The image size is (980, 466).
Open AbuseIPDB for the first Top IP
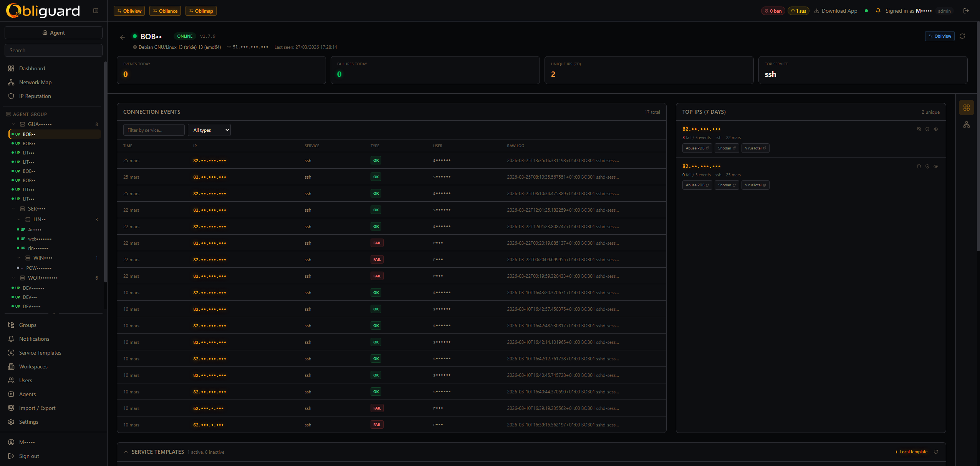pyautogui.click(x=697, y=148)
